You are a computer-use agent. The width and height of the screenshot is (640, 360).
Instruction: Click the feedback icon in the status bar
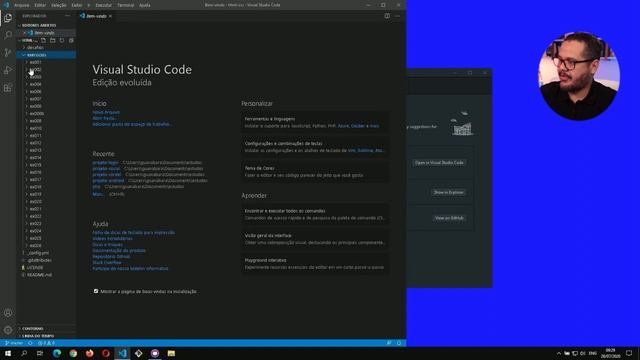click(x=389, y=343)
